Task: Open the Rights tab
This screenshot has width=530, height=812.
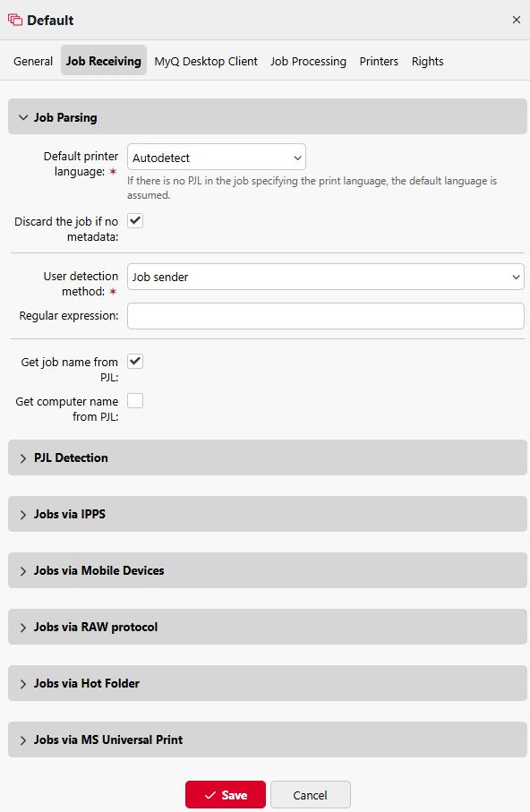Action: pos(427,61)
